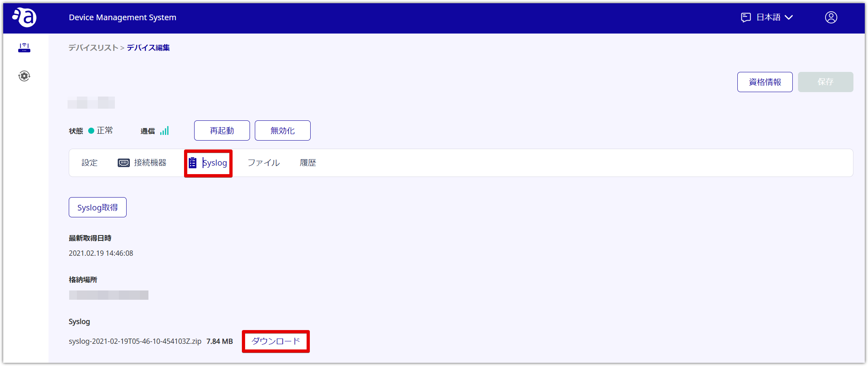Click the 通信 label
Viewport: 868px width, 366px height.
coord(148,131)
